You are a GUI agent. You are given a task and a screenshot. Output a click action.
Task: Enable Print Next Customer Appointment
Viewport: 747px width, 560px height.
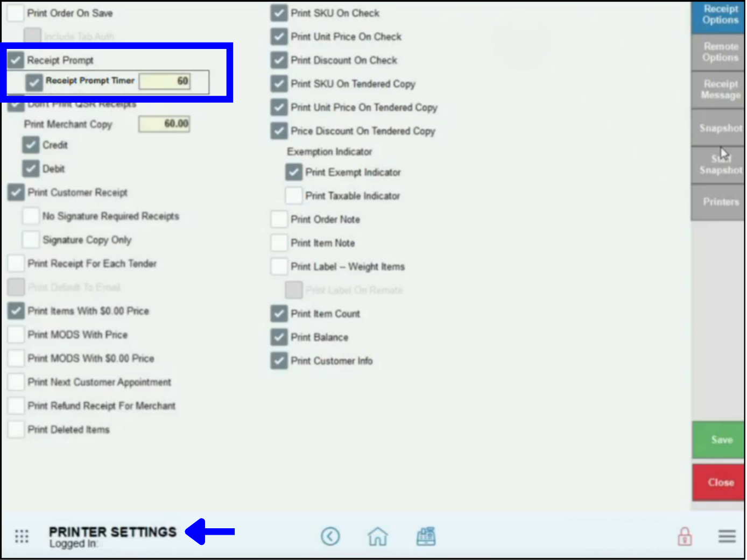coord(16,382)
